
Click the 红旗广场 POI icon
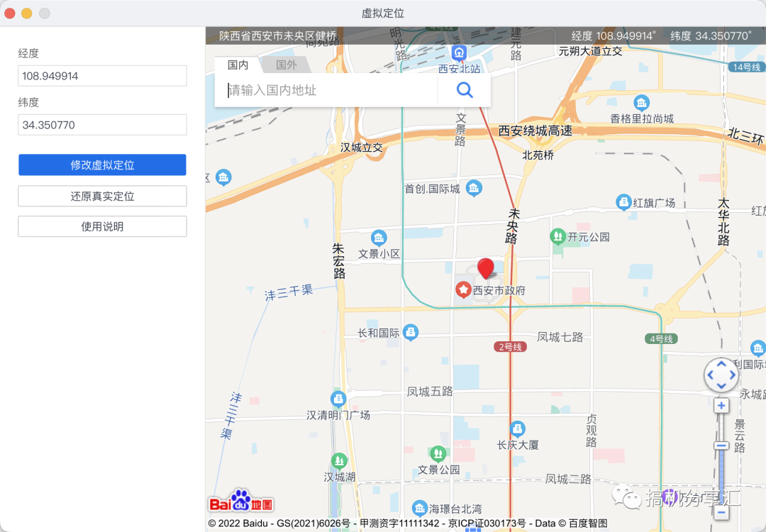click(x=623, y=201)
